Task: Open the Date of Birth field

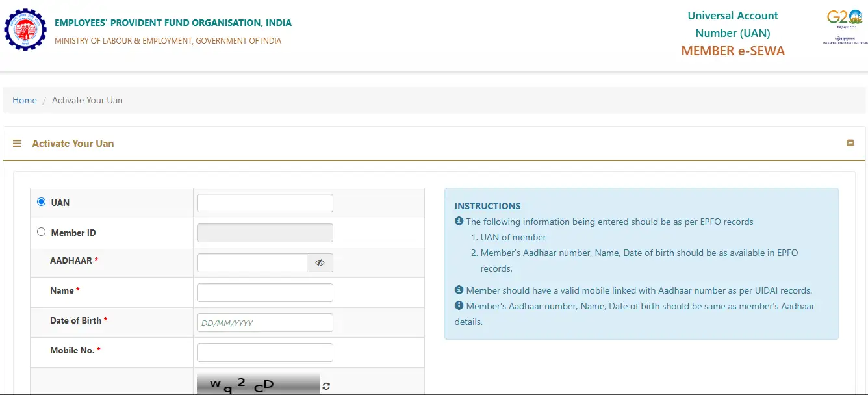Action: (x=264, y=323)
